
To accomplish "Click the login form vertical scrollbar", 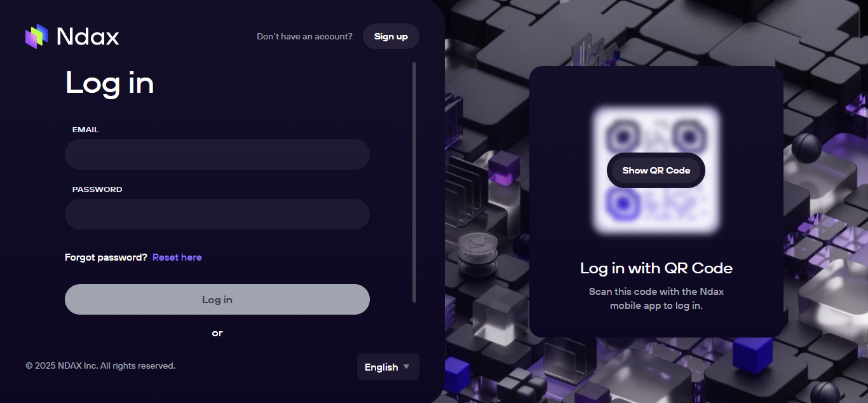I will (x=414, y=182).
